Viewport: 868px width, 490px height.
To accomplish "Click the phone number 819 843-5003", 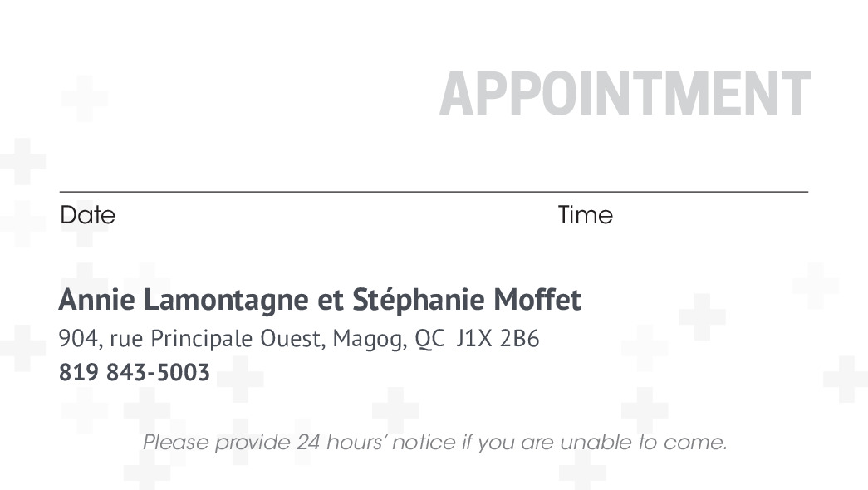I will (134, 372).
